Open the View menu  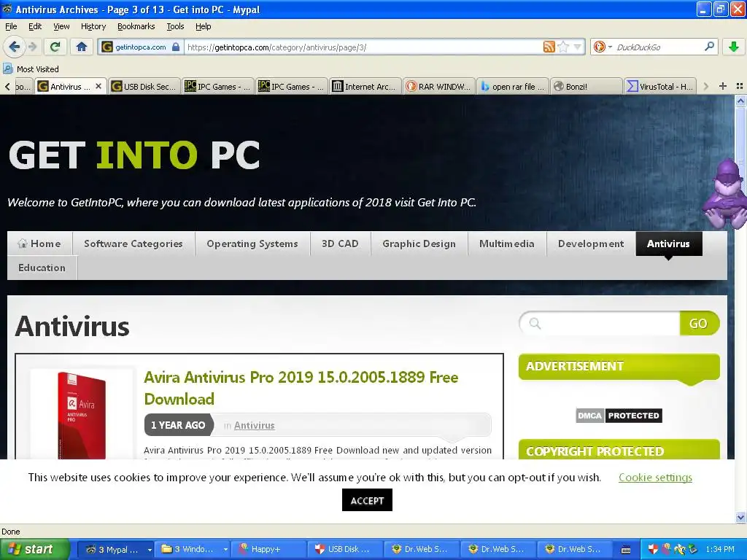click(61, 26)
